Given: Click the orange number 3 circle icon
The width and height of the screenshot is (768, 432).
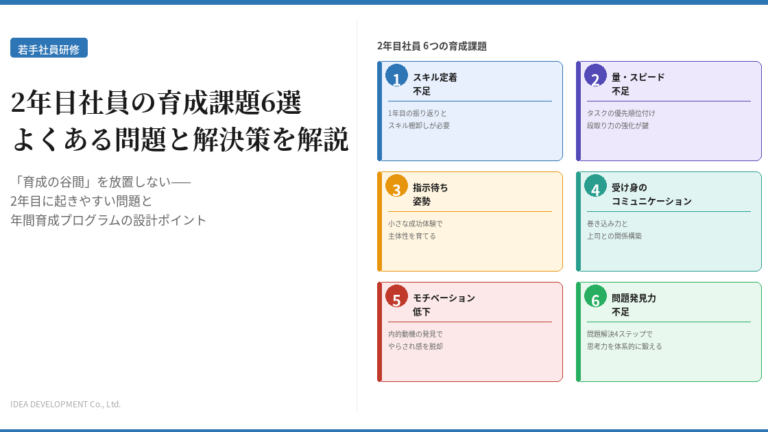Looking at the screenshot, I should click(396, 187).
